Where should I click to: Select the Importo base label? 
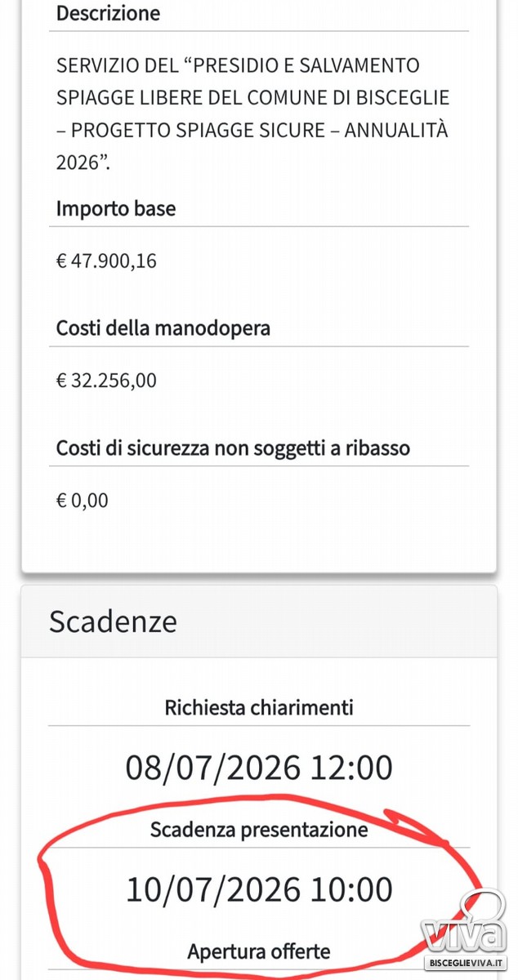[116, 209]
